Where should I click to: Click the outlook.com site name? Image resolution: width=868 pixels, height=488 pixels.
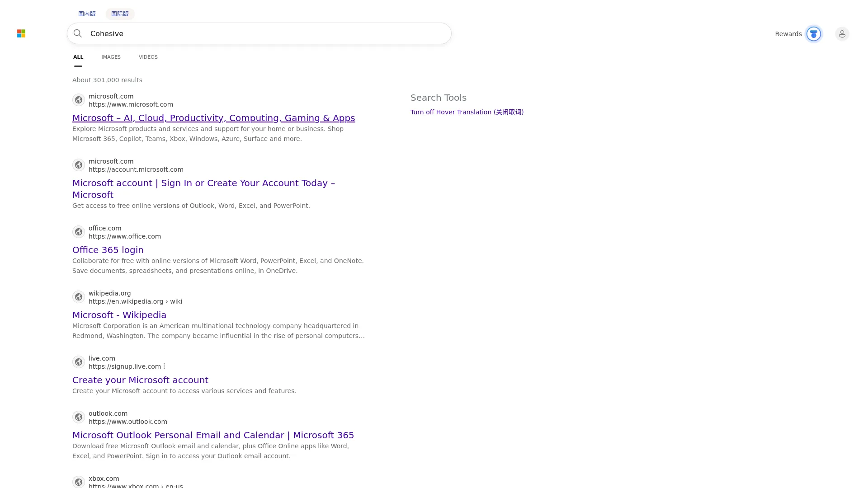point(108,413)
